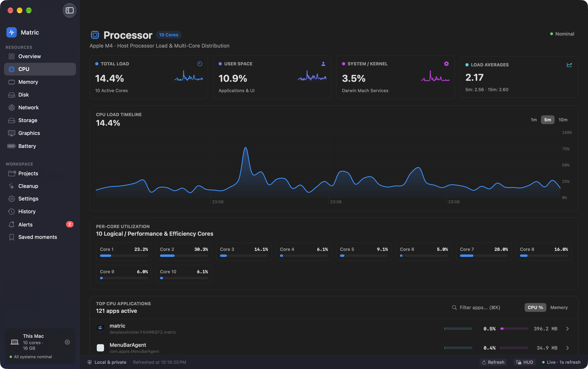
Task: Click the This Mac gear icon
Action: pyautogui.click(x=67, y=342)
